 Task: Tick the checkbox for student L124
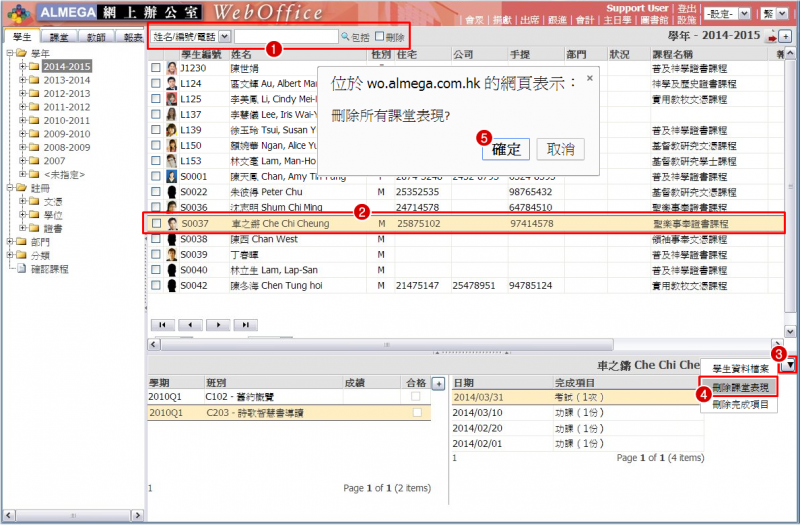click(156, 84)
